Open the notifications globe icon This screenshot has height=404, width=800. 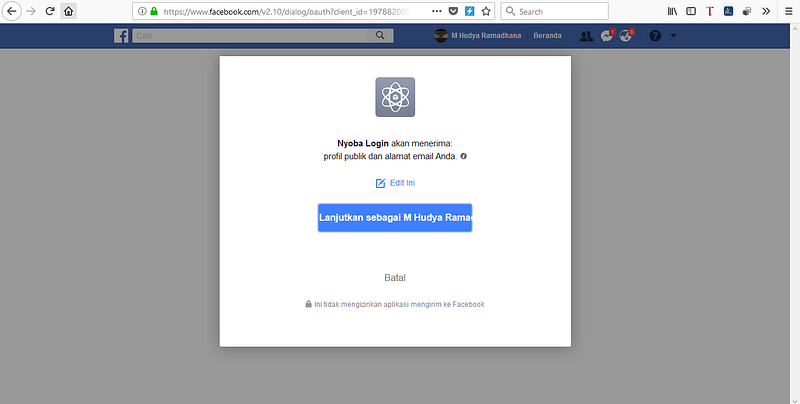tap(626, 36)
